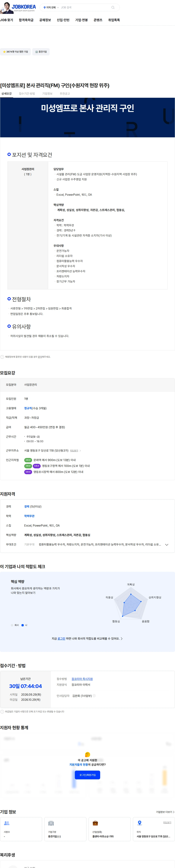Click the 미성엠프로 본사 관리직 구인 banner

[x=87, y=118]
